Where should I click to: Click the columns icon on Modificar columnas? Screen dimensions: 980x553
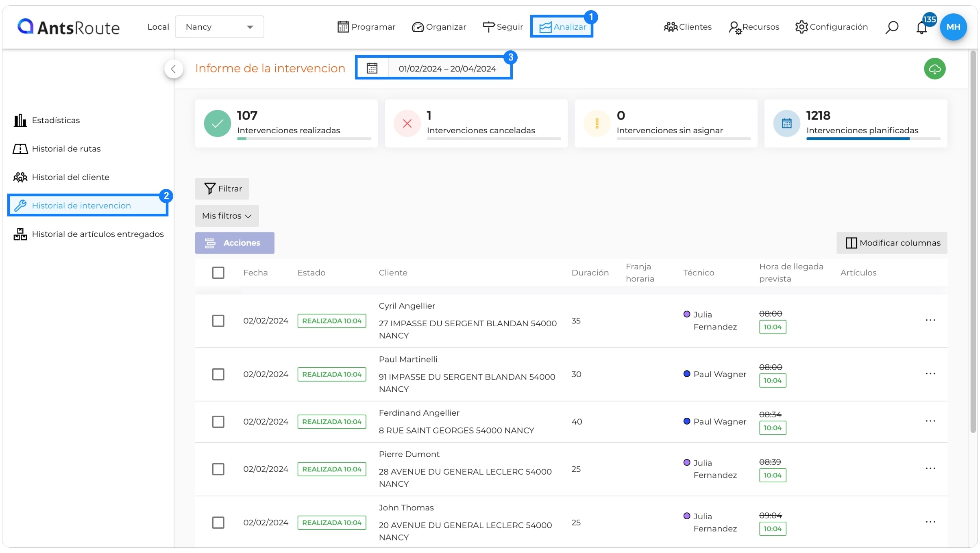click(x=851, y=243)
